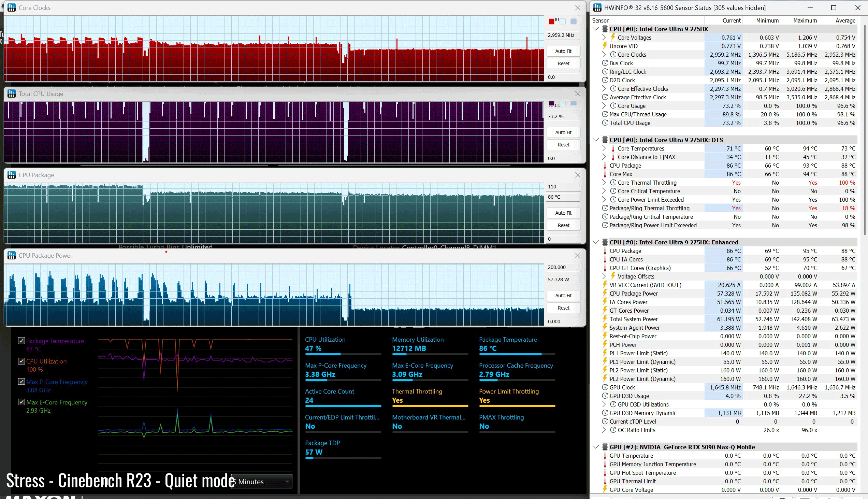Click thermometer icon beside GPU Hot Spot Temperature
Screen dimensions: 868x499
coord(605,473)
